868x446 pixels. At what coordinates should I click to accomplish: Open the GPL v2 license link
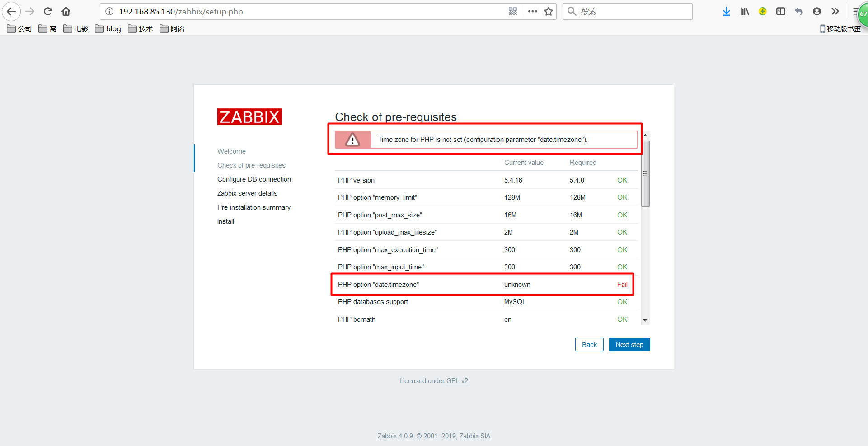(457, 381)
